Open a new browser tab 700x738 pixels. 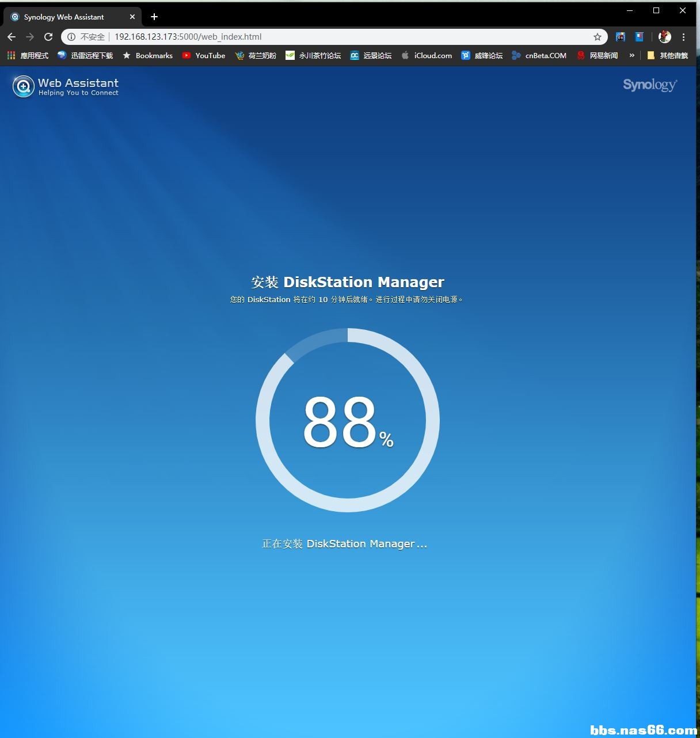[x=154, y=17]
